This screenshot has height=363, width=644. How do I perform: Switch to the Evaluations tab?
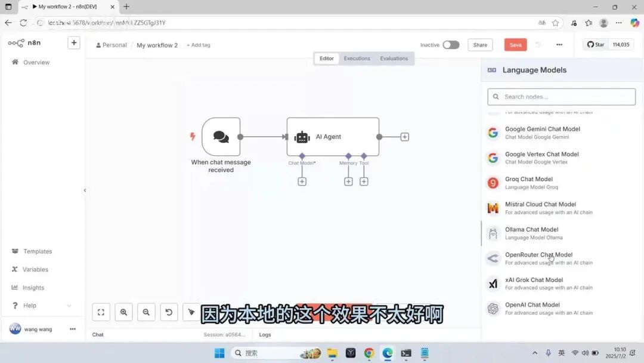tap(394, 59)
